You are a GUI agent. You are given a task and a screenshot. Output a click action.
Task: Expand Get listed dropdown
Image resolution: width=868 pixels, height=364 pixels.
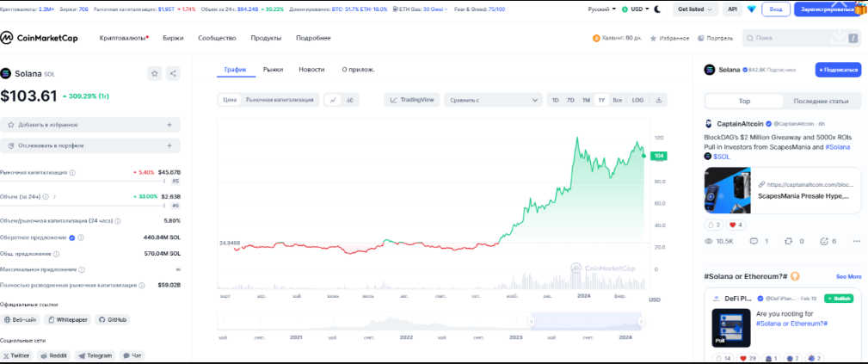tap(695, 9)
